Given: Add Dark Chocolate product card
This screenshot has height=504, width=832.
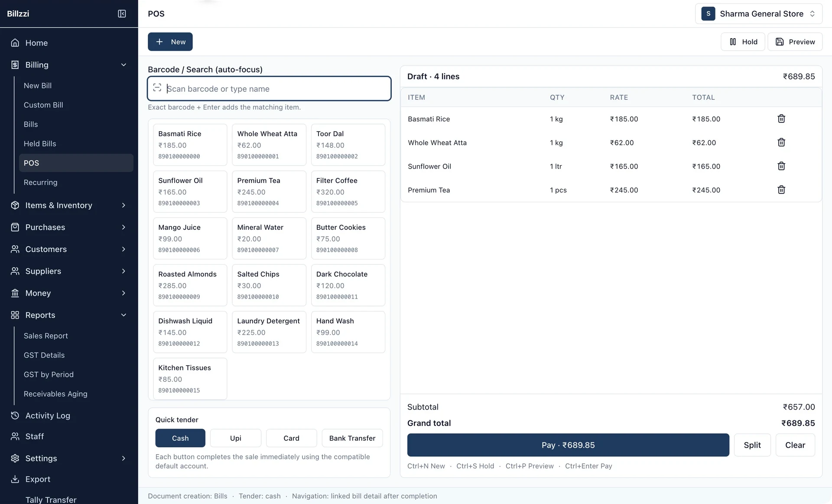Looking at the screenshot, I should point(348,285).
